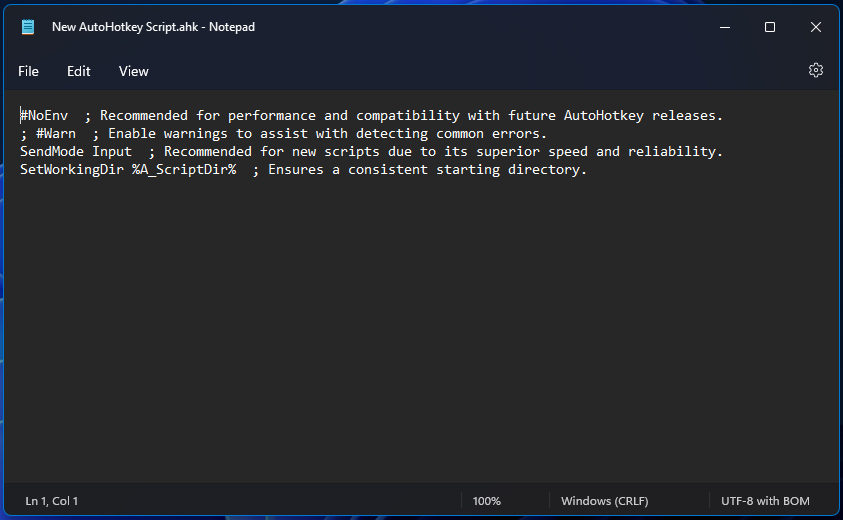Click the 100% zoom level in status bar
The width and height of the screenshot is (843, 520).
pos(487,501)
